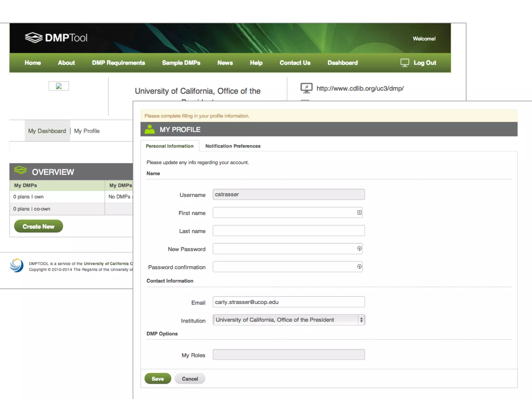
Task: Click the monitor icon beside the cdlib URL
Action: coord(306,88)
